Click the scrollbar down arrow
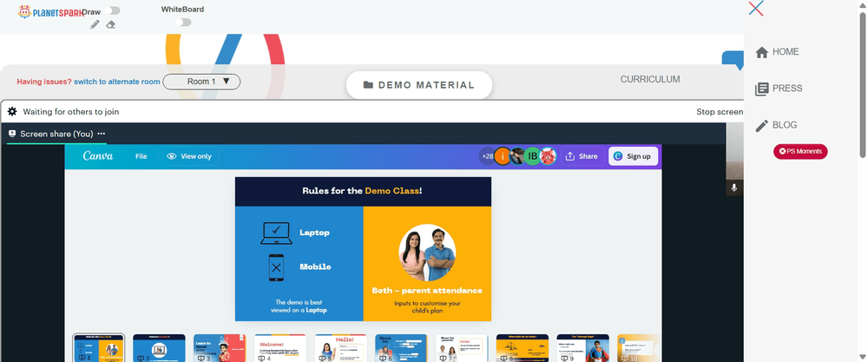Image resolution: width=868 pixels, height=362 pixels. (x=863, y=357)
